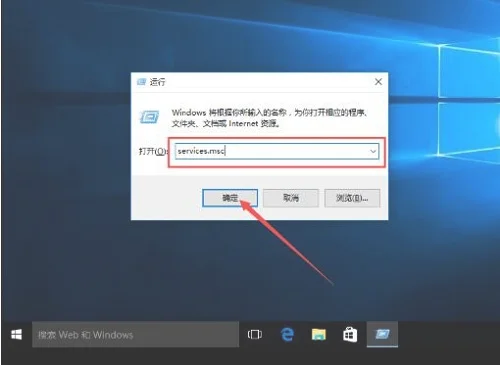Open the Windows Start menu

point(16,334)
